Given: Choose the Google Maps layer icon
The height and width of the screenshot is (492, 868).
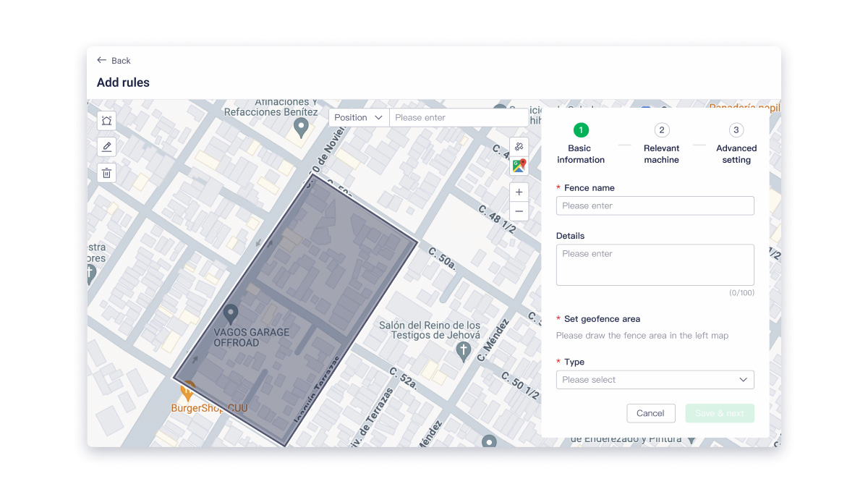Looking at the screenshot, I should 519,166.
